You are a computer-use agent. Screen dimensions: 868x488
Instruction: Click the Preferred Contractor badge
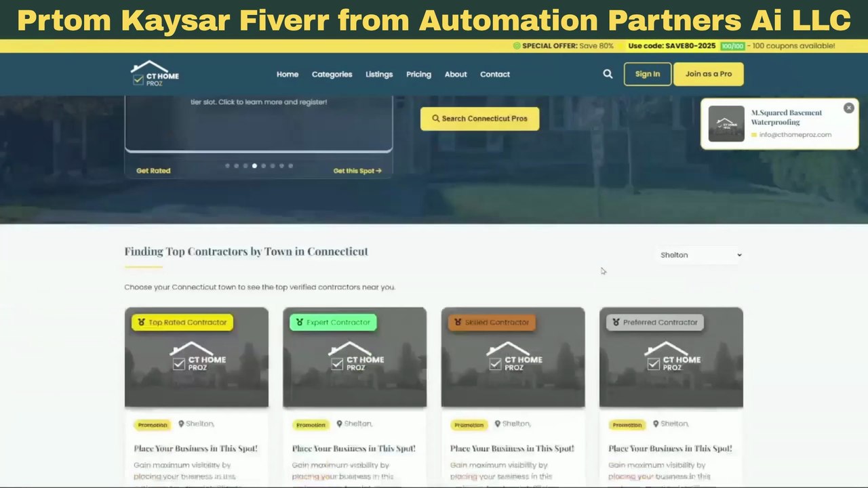pos(655,323)
